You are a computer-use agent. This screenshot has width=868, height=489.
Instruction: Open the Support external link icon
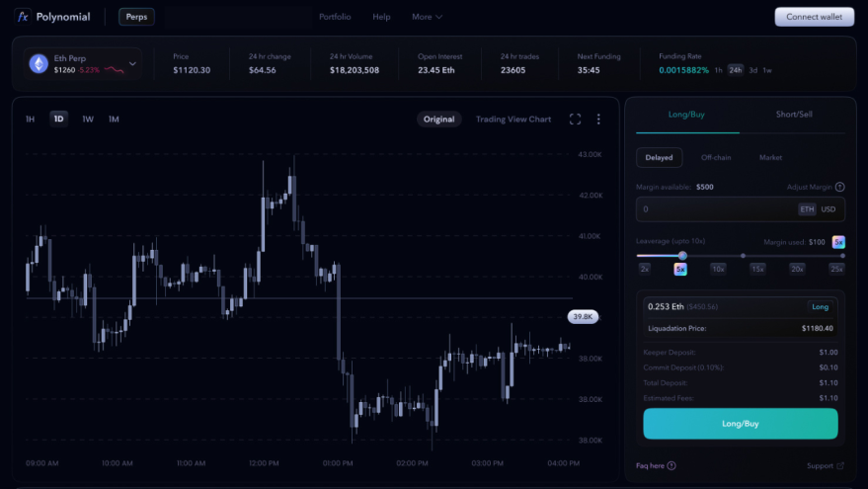tap(840, 465)
